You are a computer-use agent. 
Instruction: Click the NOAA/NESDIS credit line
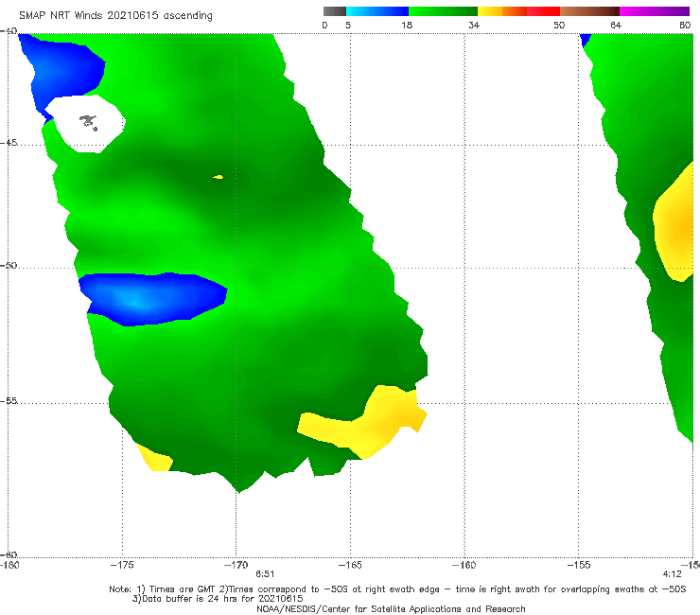(x=391, y=608)
